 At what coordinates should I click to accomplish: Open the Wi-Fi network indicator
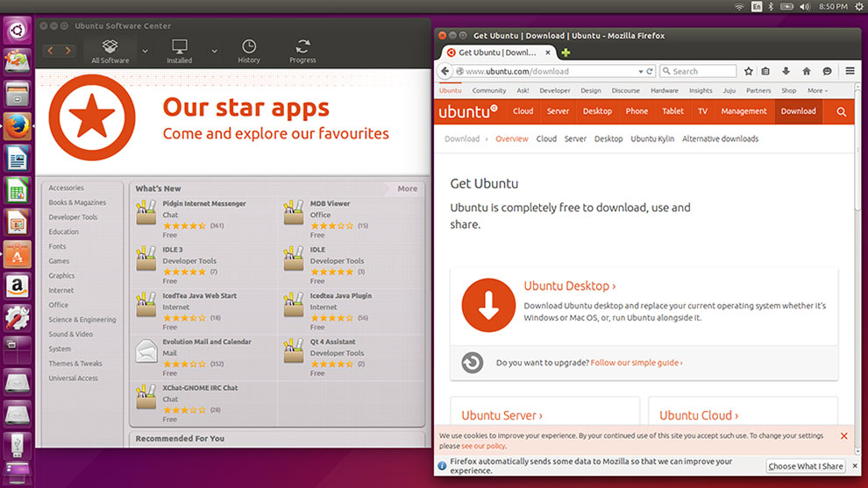[739, 7]
